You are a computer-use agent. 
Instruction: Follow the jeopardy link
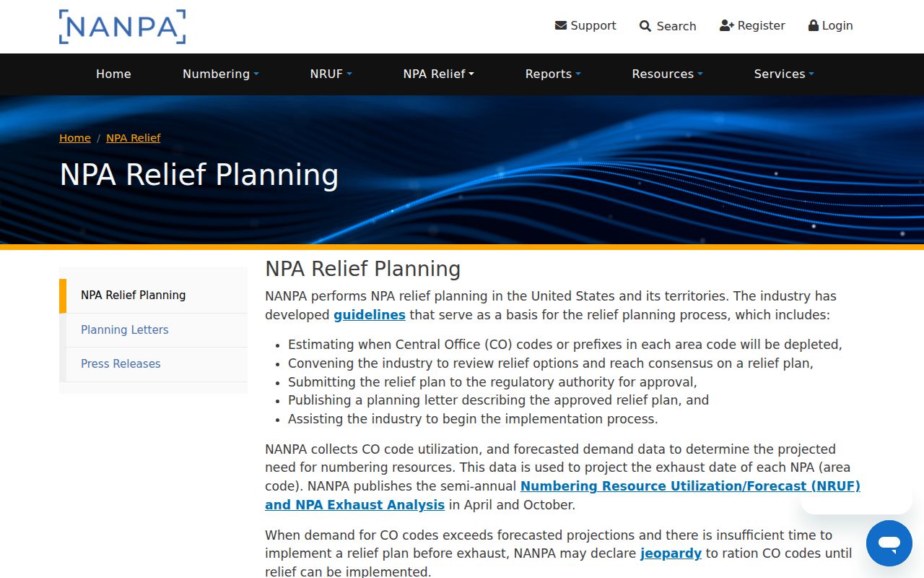tap(671, 553)
